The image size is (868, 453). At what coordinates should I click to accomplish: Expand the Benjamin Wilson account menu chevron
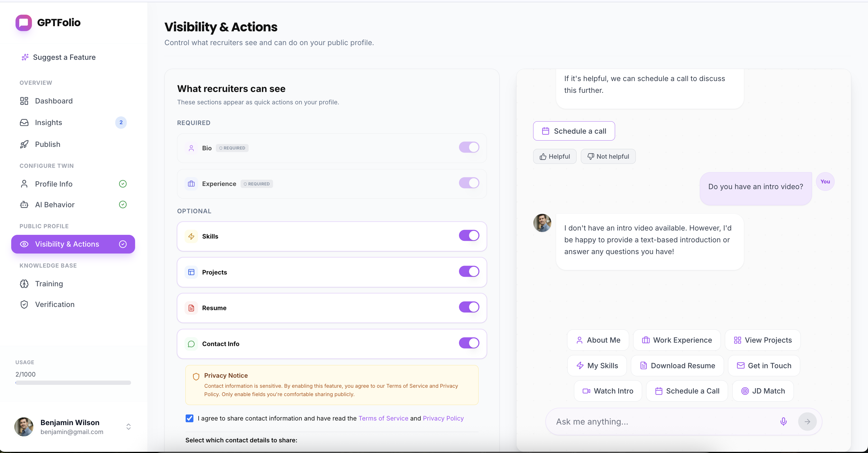pyautogui.click(x=128, y=427)
